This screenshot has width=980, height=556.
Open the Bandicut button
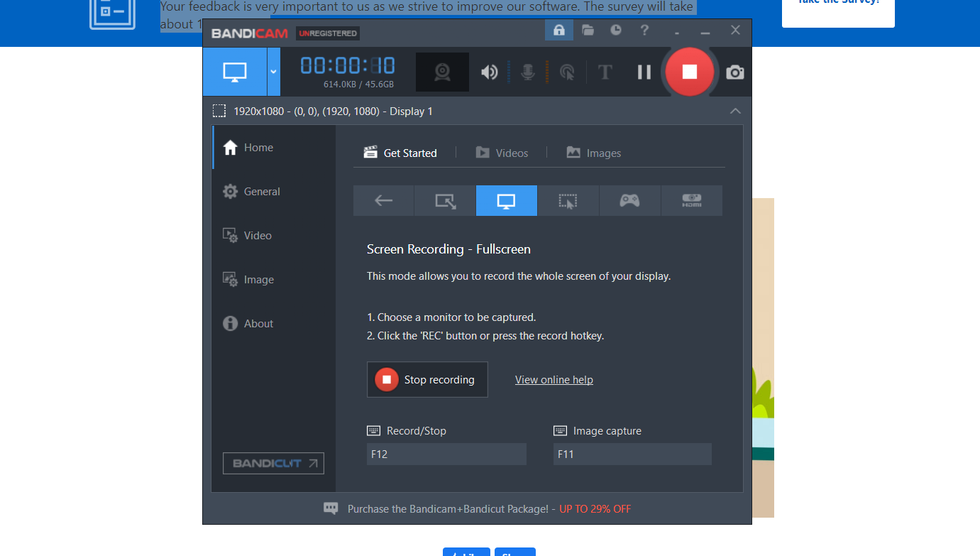pyautogui.click(x=273, y=463)
